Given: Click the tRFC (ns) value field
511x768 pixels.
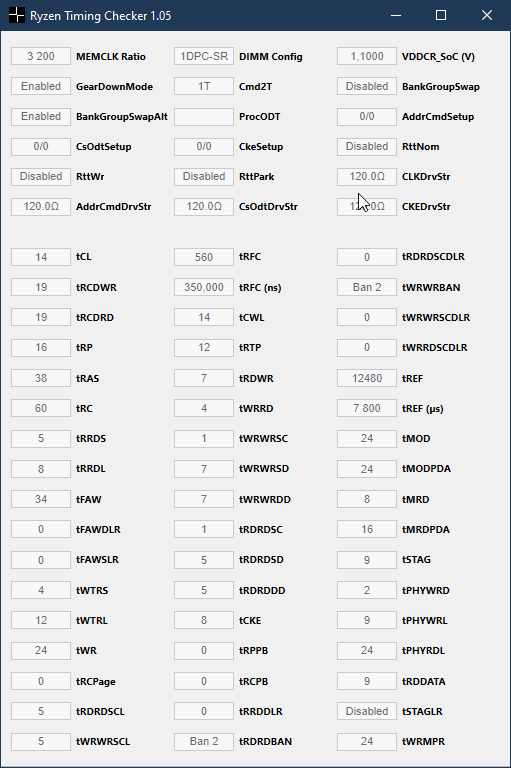Looking at the screenshot, I should (x=204, y=287).
